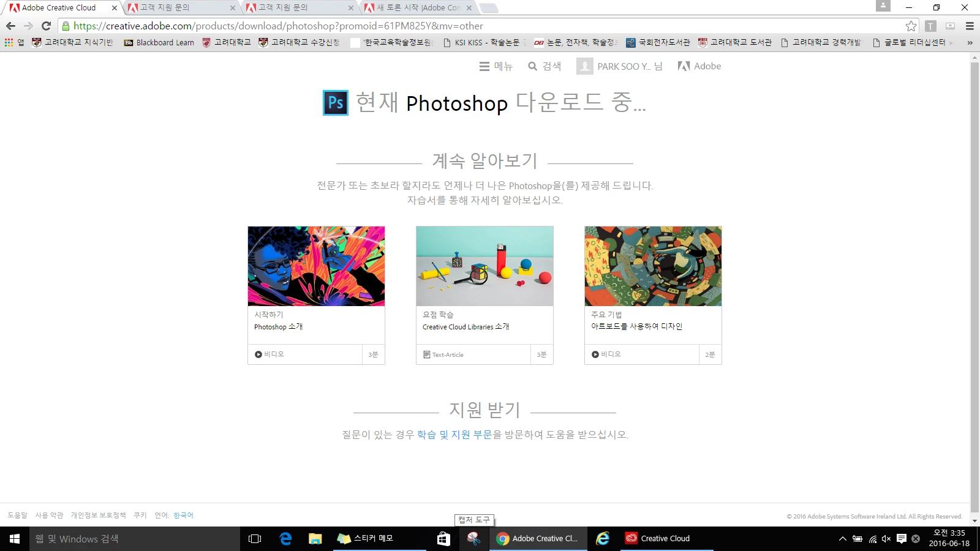
Task: Open the Adobe page 메뉴 menu
Action: [x=496, y=66]
